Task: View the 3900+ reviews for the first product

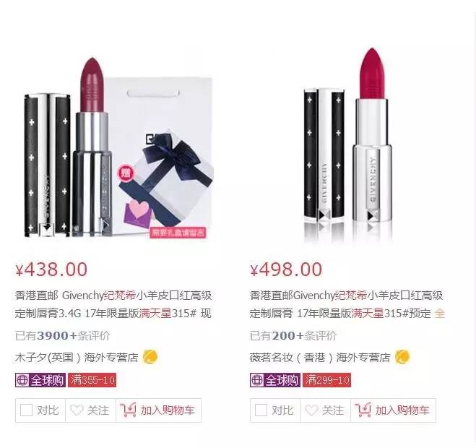Action: (63, 335)
